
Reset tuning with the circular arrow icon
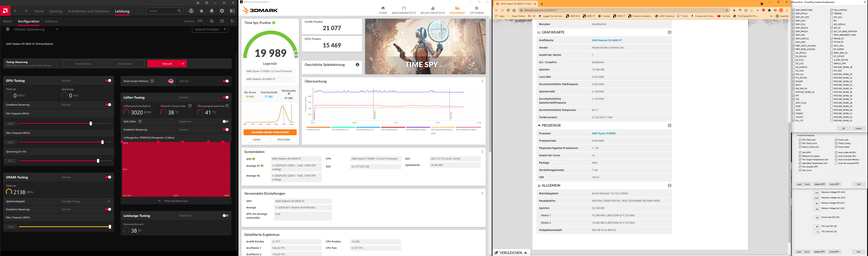coord(232,21)
